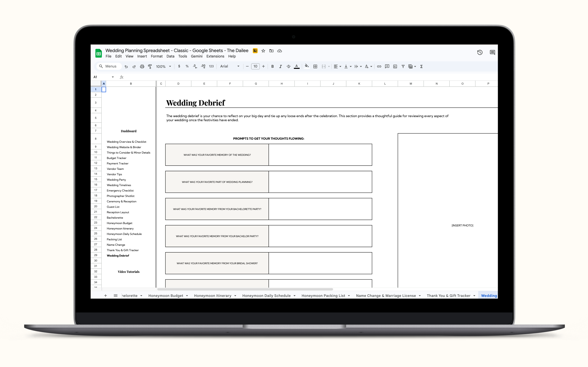
Task: Click the insert link icon
Action: click(x=379, y=67)
